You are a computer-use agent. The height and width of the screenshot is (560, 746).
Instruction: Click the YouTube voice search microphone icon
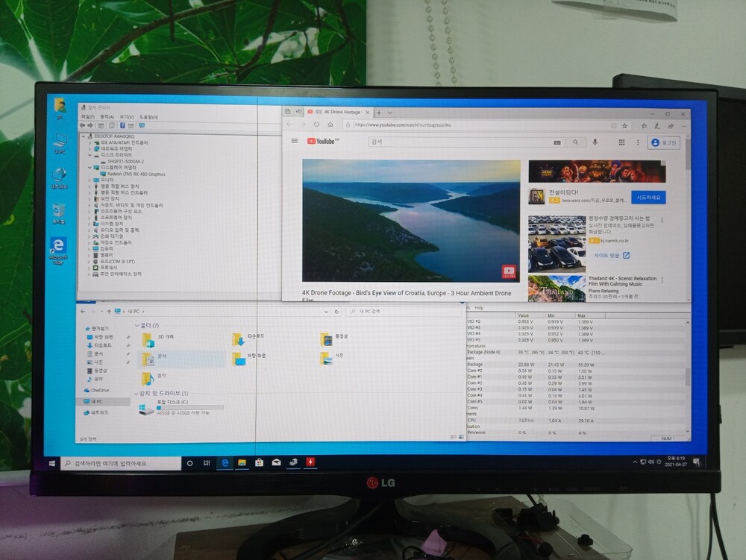coord(595,142)
